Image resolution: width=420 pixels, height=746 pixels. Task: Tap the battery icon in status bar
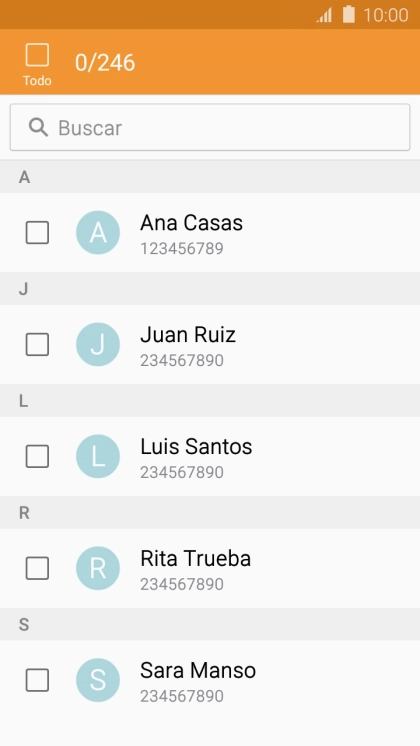click(x=349, y=14)
